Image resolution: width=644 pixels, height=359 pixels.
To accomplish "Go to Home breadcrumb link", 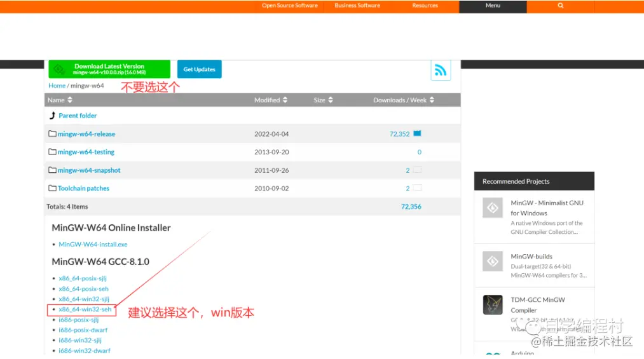I will pos(57,85).
